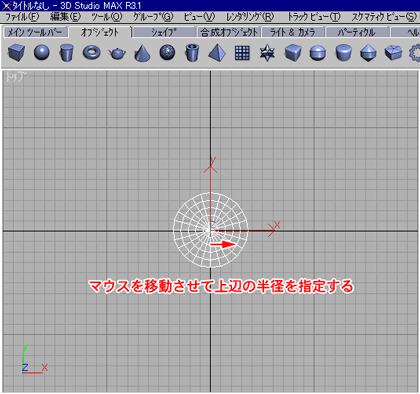Switch to the シェイプ tab

(164, 32)
